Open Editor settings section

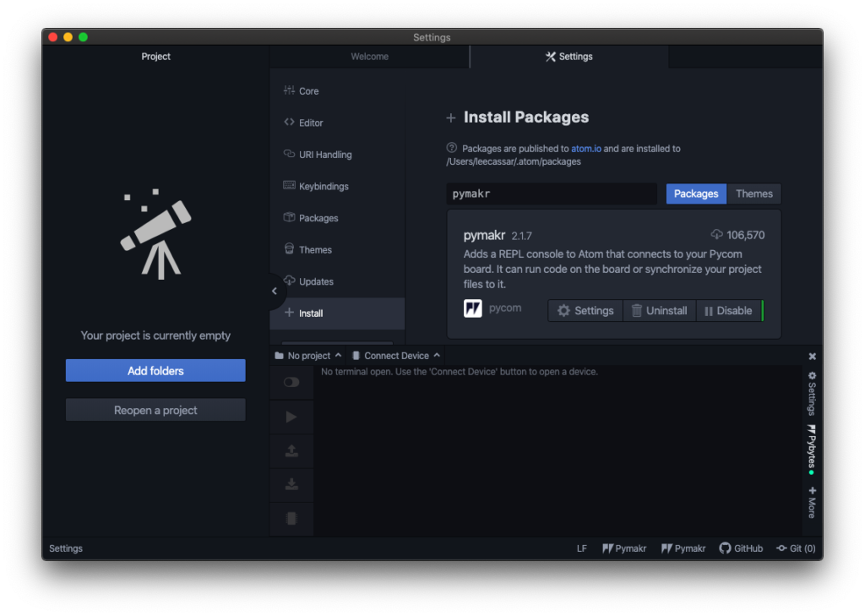click(303, 123)
